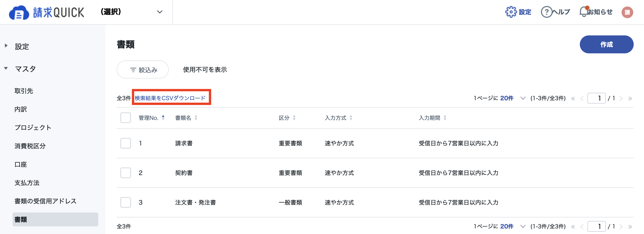Click the red user avatar icon
This screenshot has width=644, height=234.
pyautogui.click(x=627, y=12)
